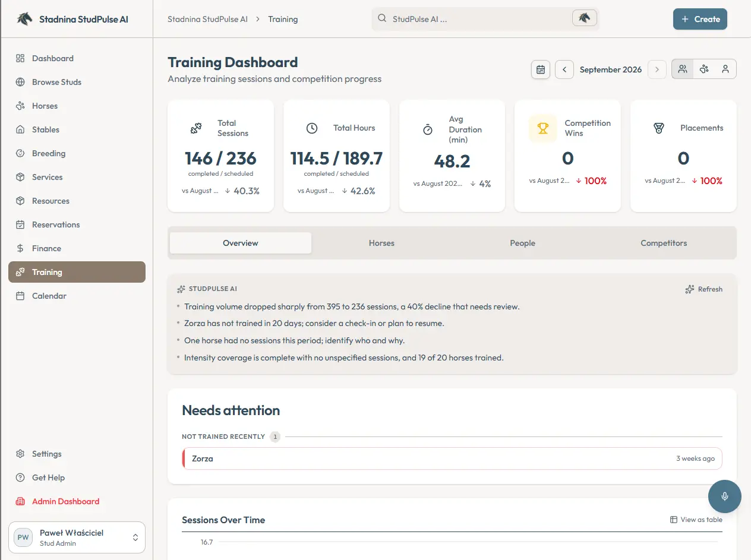Click the PW avatar badge
This screenshot has height=560, width=751.
point(23,537)
